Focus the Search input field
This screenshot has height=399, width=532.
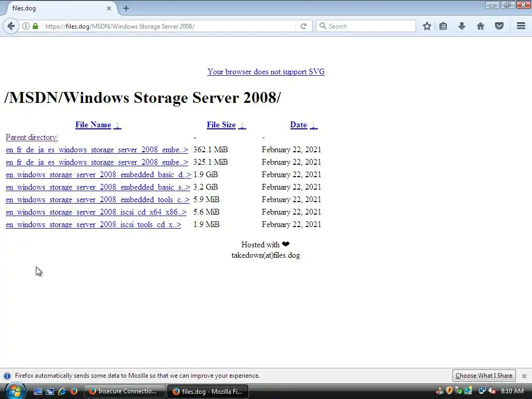pyautogui.click(x=366, y=26)
